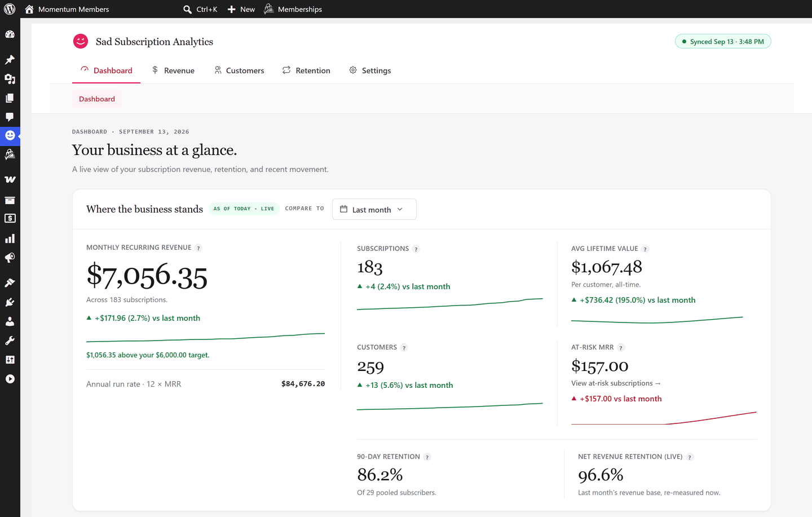Show help for Customers metric
Screen dimensions: 812x517
coord(404,348)
